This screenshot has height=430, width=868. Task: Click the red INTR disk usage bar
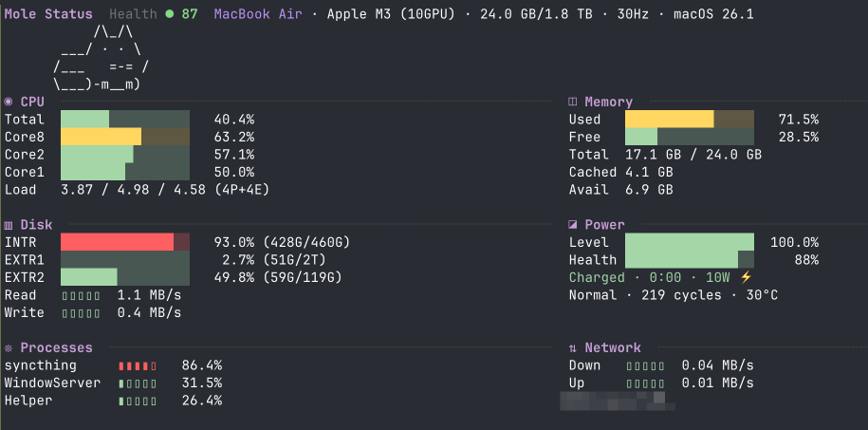(x=118, y=242)
